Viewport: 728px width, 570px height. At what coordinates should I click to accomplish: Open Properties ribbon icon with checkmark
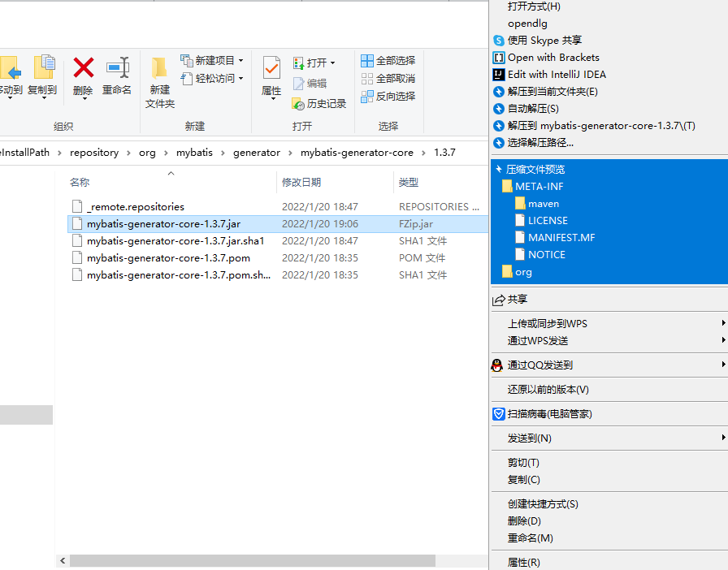271,67
